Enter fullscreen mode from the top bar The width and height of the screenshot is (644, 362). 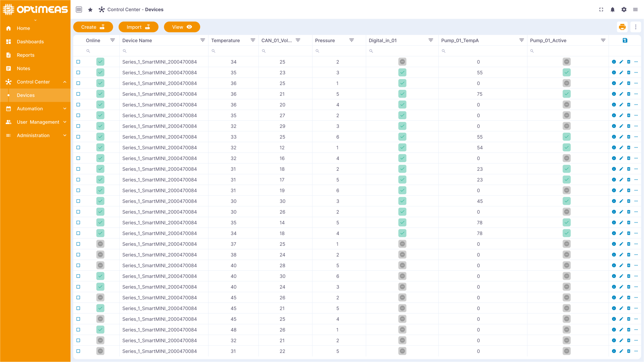pos(601,10)
